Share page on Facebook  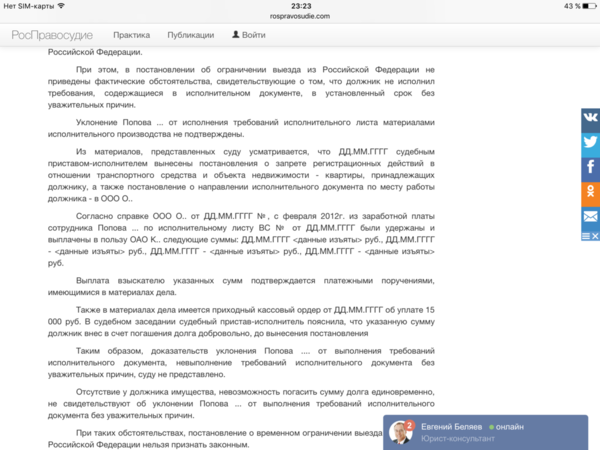point(590,167)
